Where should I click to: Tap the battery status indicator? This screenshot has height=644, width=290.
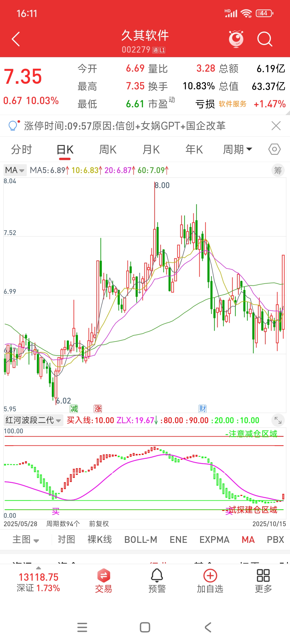click(x=264, y=13)
